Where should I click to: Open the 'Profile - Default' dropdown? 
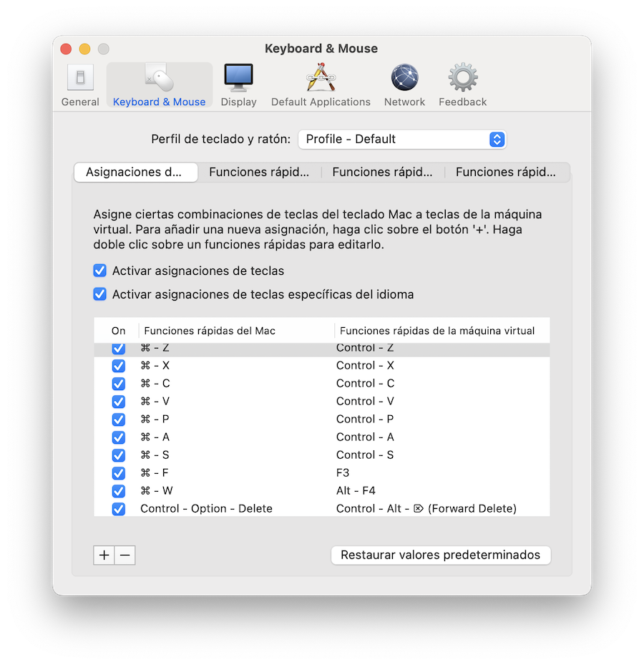pyautogui.click(x=401, y=139)
